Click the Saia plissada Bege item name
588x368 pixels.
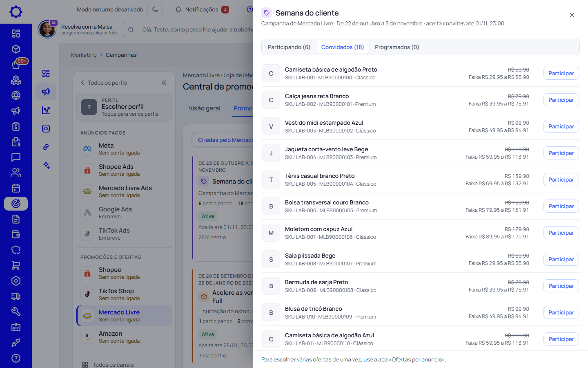(x=310, y=256)
